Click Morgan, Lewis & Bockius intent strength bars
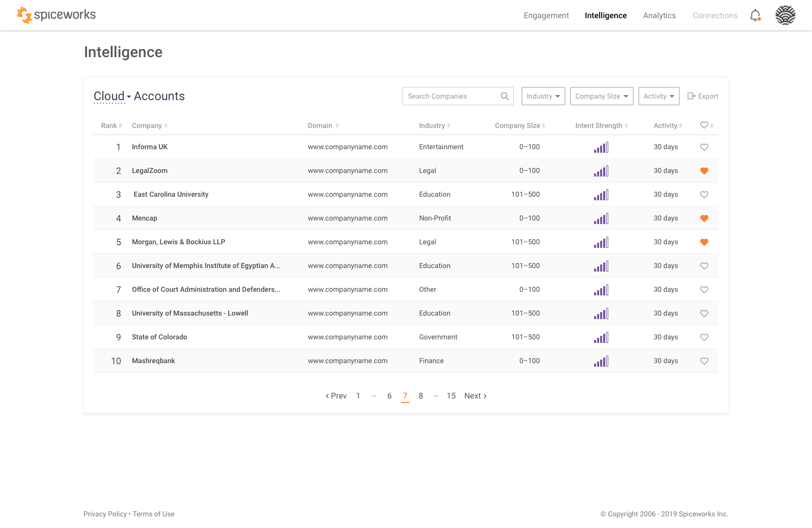Viewport: 812px width, 528px height. (x=601, y=242)
